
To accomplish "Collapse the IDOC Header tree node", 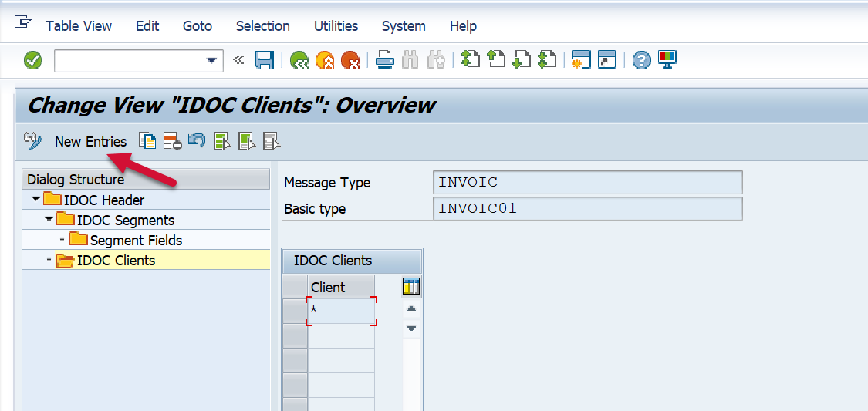I will [x=35, y=200].
